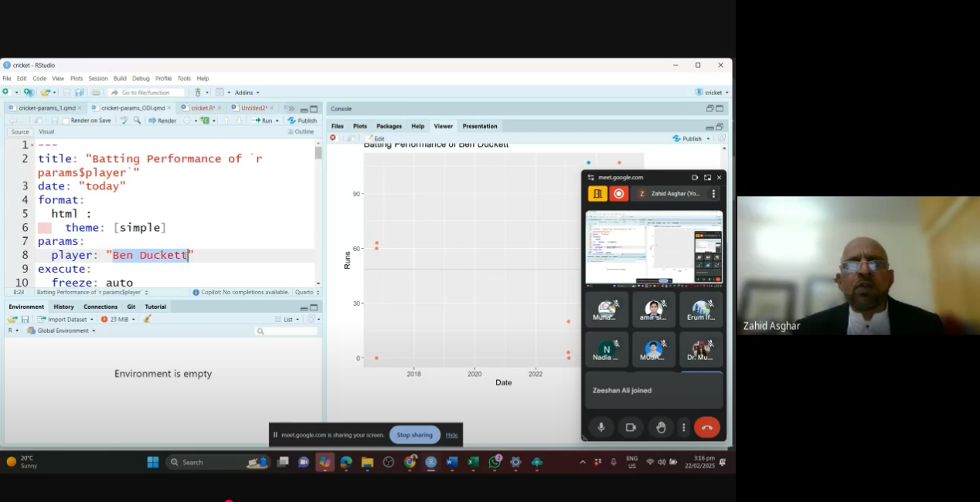This screenshot has width=980, height=502.
Task: Switch to the cricket-params_1.qmd tab
Action: coord(46,108)
